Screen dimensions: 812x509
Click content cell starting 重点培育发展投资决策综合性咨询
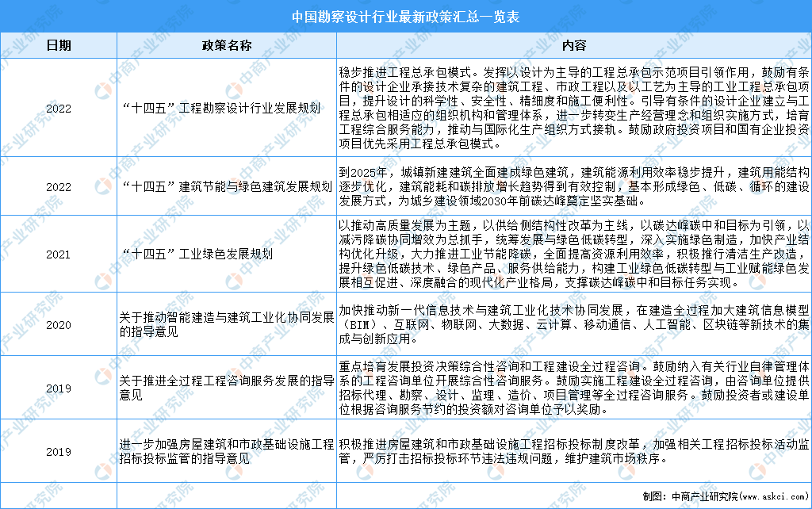pos(574,388)
